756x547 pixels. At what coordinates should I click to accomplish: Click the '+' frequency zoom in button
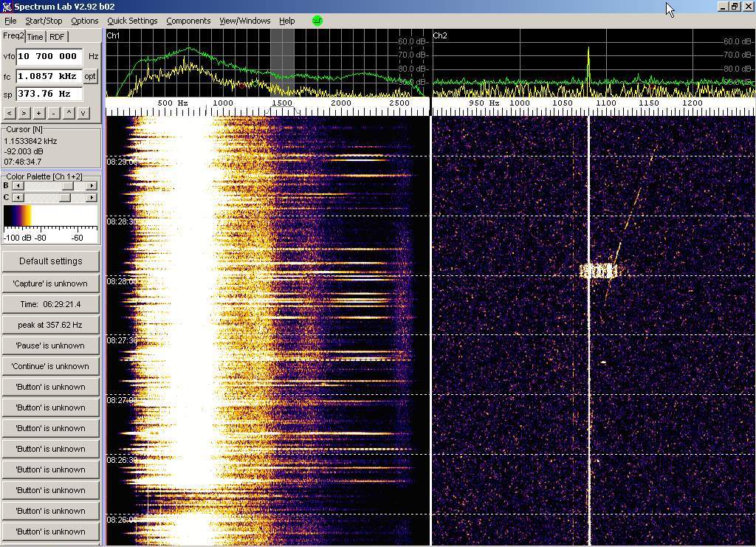pos(38,113)
